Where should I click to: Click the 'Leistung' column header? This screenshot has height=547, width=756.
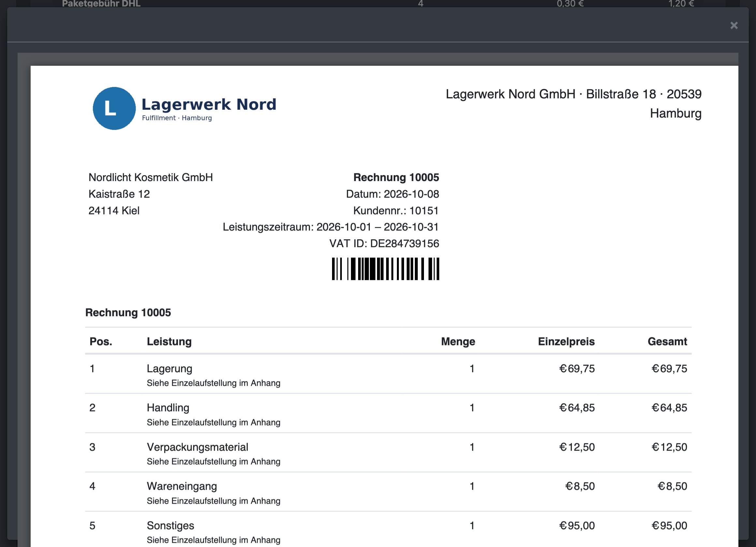(169, 342)
